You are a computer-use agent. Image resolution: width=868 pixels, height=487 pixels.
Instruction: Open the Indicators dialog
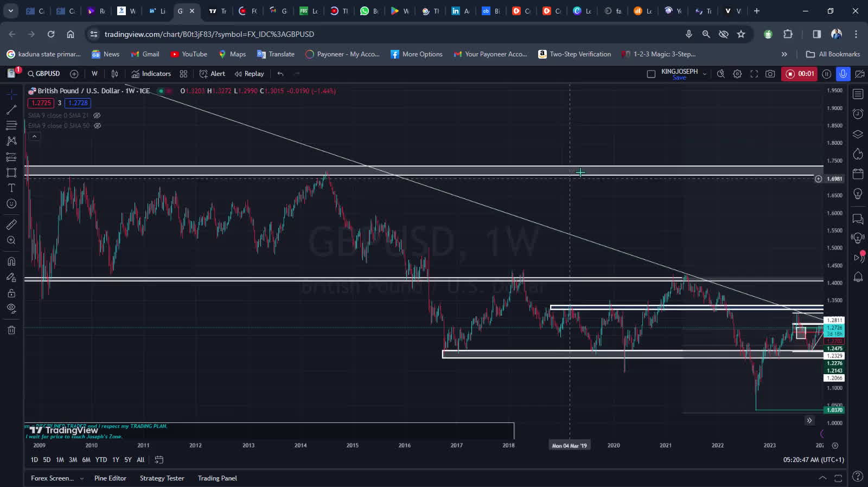pyautogui.click(x=151, y=74)
